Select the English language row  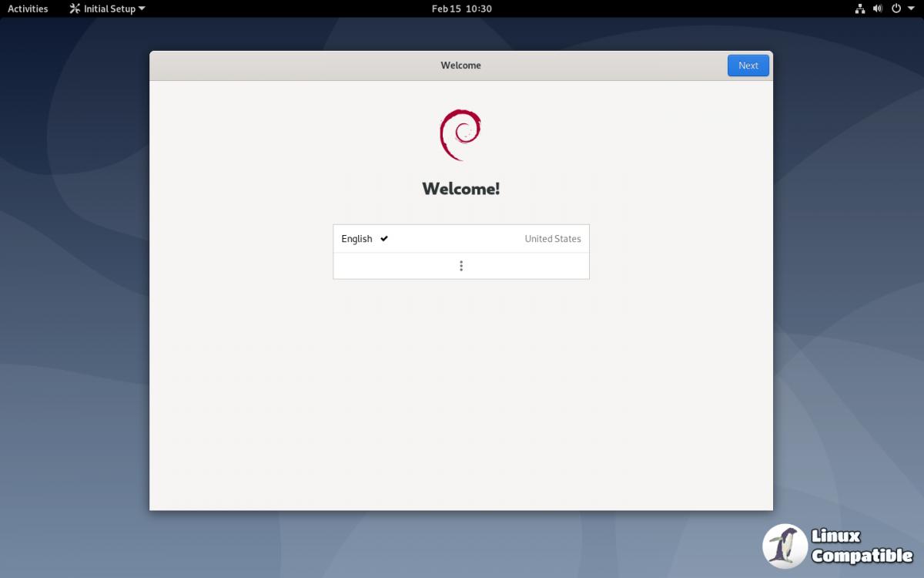click(x=460, y=239)
